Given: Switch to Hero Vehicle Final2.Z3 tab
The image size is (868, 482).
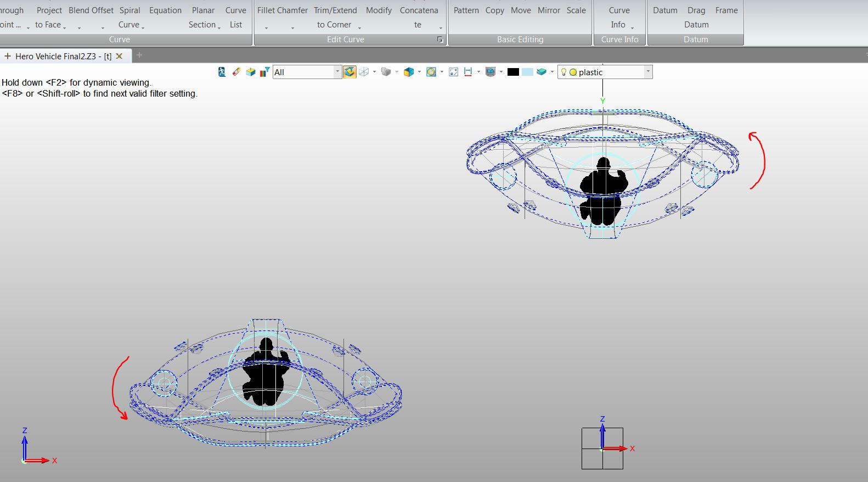Looking at the screenshot, I should click(63, 56).
